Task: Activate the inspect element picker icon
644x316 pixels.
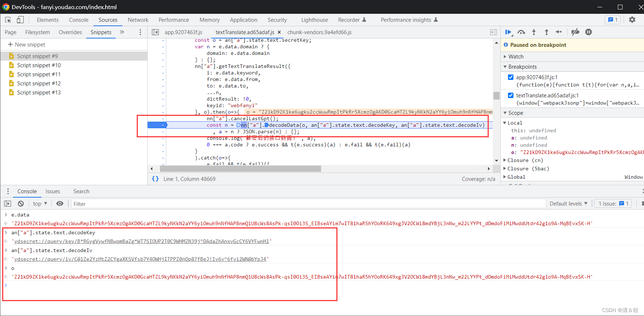Action: coord(8,20)
